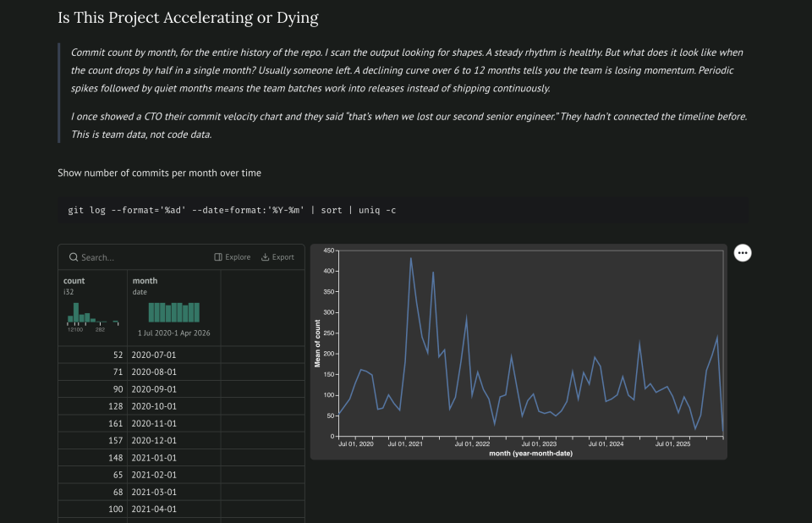Viewport: 812px width, 523px height.
Task: Click the 2020-10-01 month cell
Action: coord(153,406)
